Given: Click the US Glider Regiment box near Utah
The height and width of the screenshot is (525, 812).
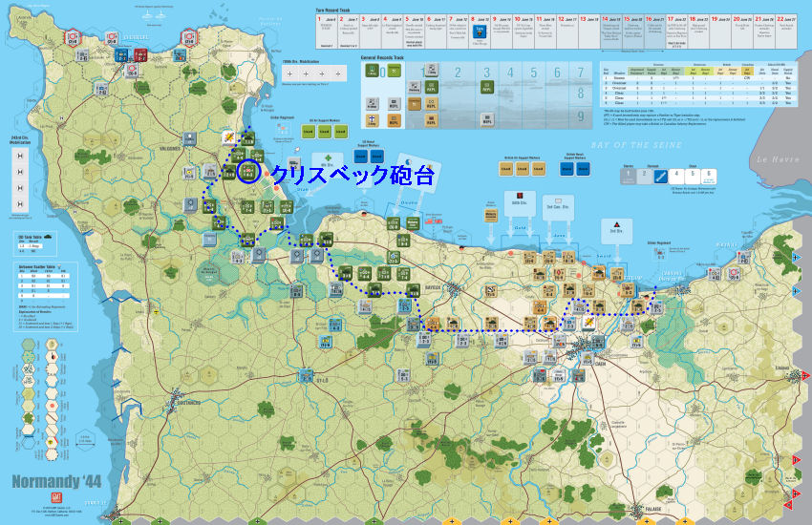Looking at the screenshot, I should [282, 128].
